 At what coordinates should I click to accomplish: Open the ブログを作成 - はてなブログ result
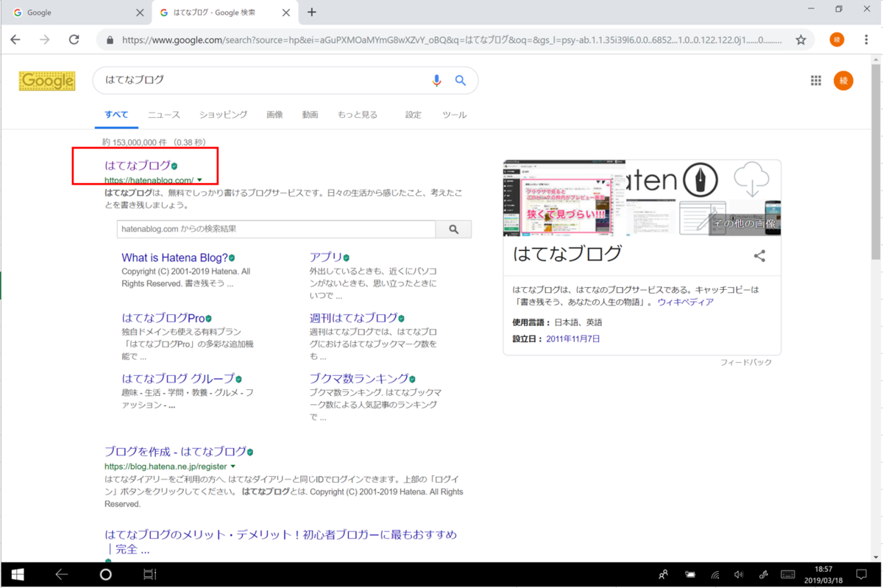175,451
